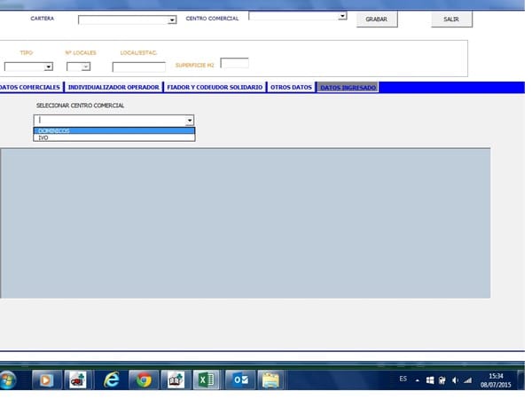Open Windows Media Player from taskbar
Viewport: 532px width, 399px height.
coord(46,379)
